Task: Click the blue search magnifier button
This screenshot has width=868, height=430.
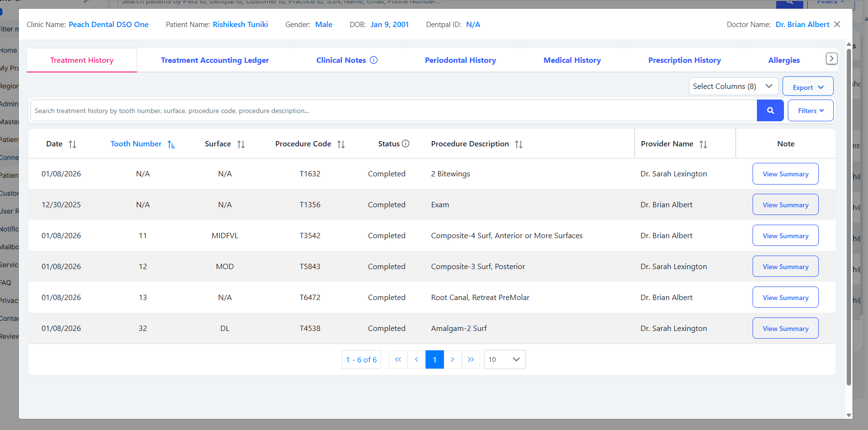Action: coord(770,111)
